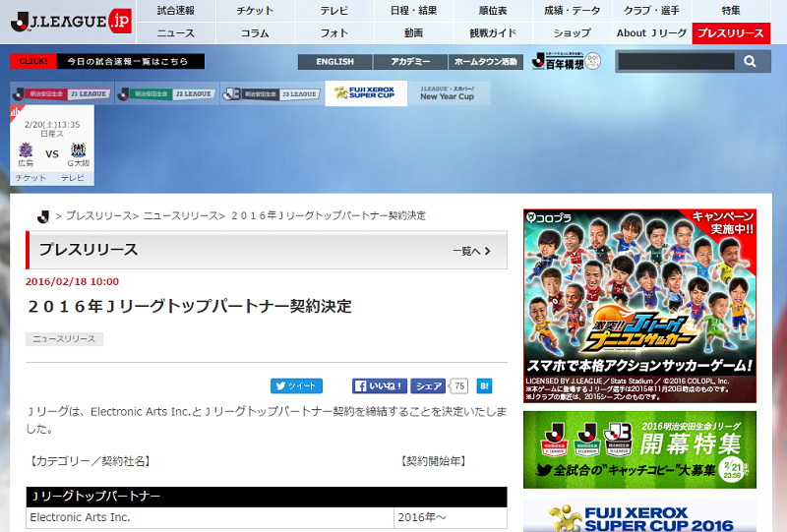Open the コロプラ soccer game ad banner
787x532 pixels.
pyautogui.click(x=639, y=306)
